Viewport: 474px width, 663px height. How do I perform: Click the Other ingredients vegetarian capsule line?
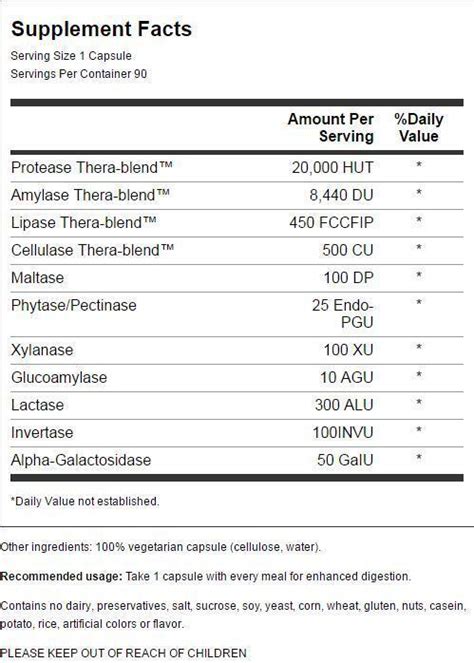(160, 547)
